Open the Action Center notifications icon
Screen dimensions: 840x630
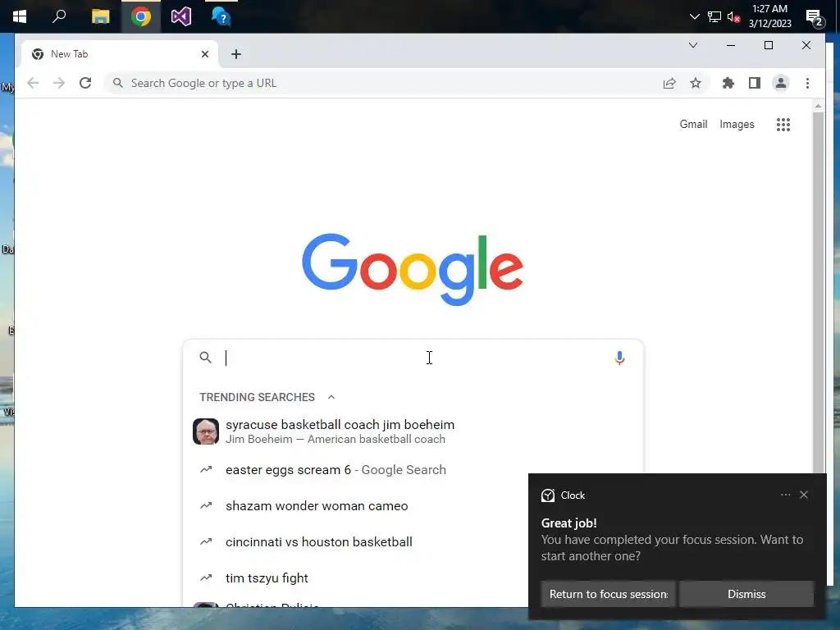point(815,18)
